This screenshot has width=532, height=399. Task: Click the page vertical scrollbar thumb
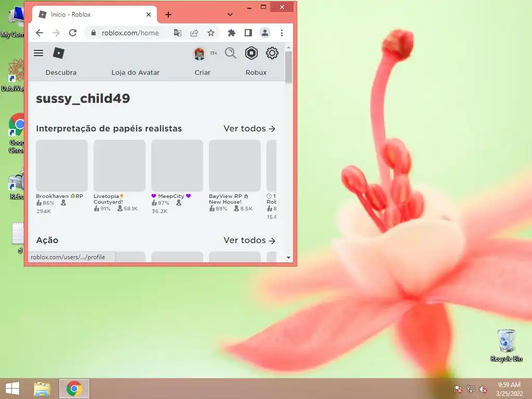289,67
